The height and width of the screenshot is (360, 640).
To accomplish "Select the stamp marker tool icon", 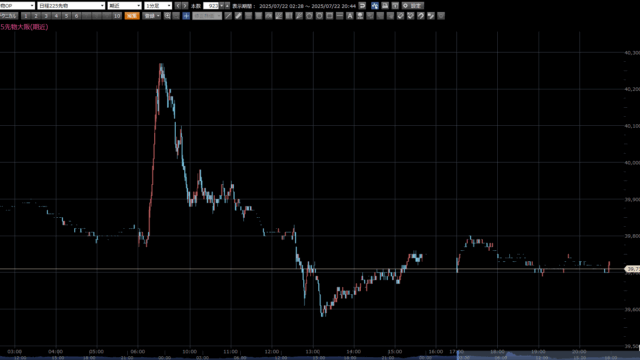I will pos(360,16).
